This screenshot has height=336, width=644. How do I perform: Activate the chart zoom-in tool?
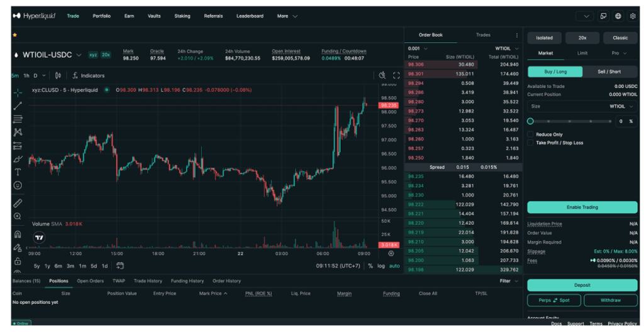(x=18, y=216)
